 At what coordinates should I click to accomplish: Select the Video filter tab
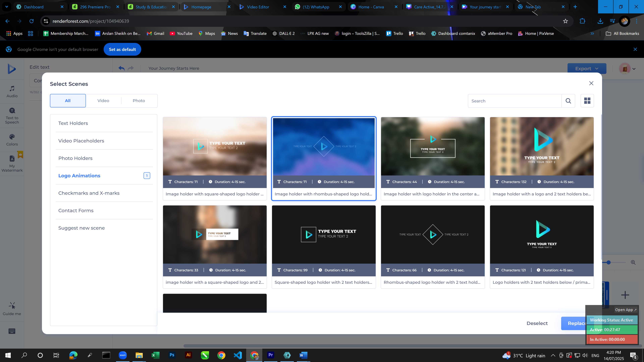[x=103, y=101]
